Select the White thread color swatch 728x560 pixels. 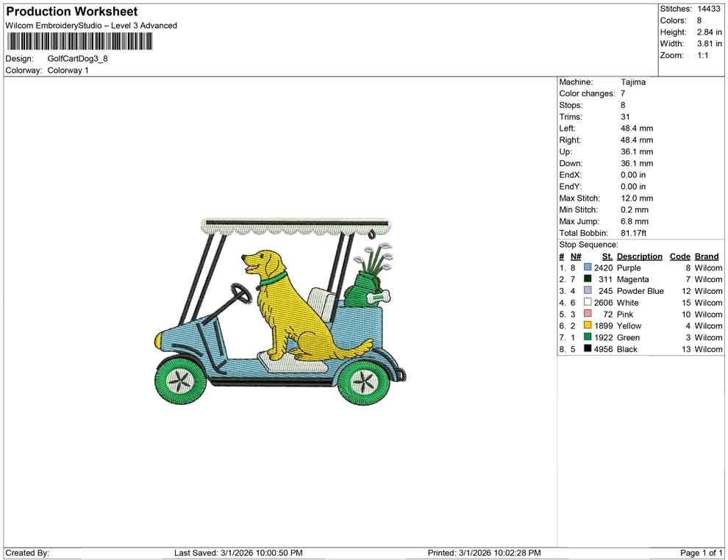tap(588, 302)
